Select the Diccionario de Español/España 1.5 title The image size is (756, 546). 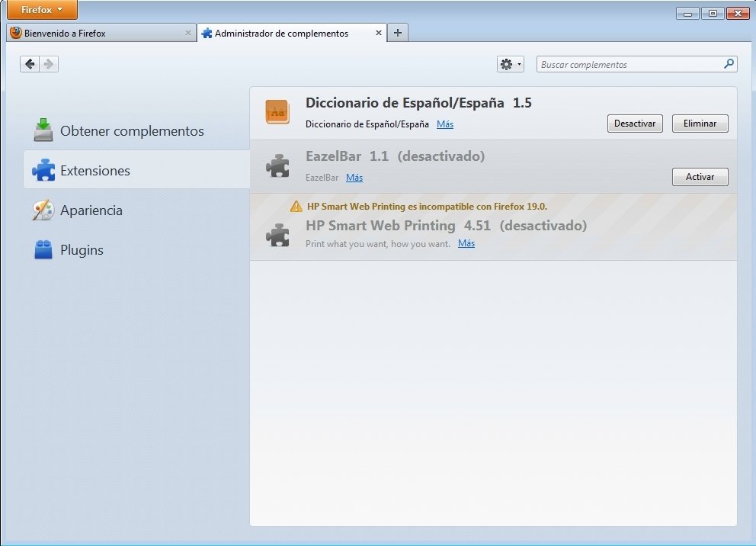(418, 103)
